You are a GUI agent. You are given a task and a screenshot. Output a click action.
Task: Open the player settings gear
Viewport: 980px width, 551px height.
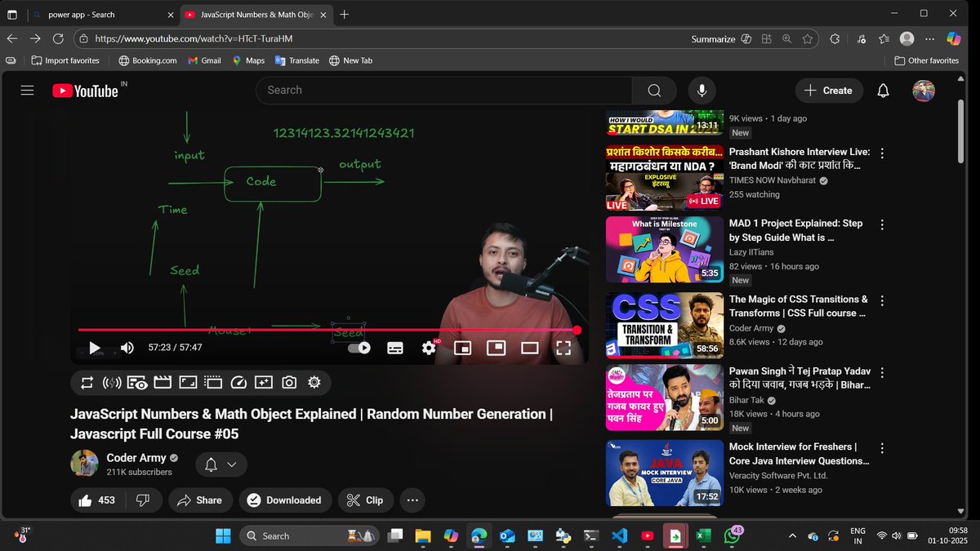click(429, 348)
